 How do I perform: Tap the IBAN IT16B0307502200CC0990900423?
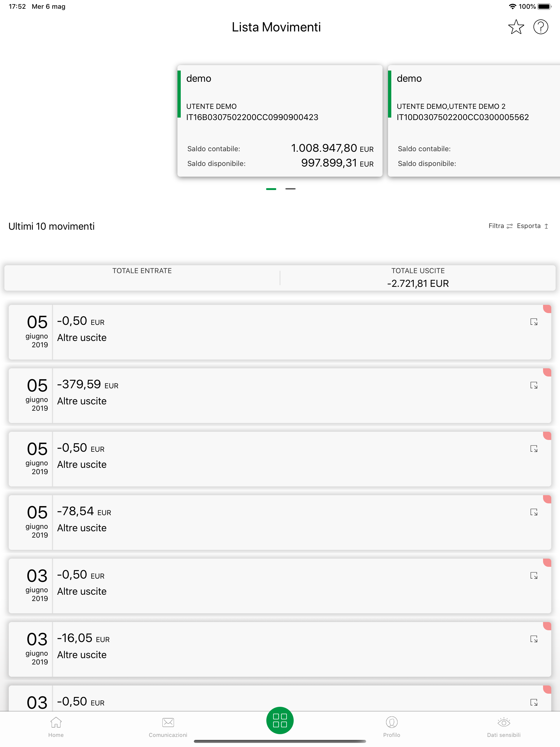pos(252,117)
